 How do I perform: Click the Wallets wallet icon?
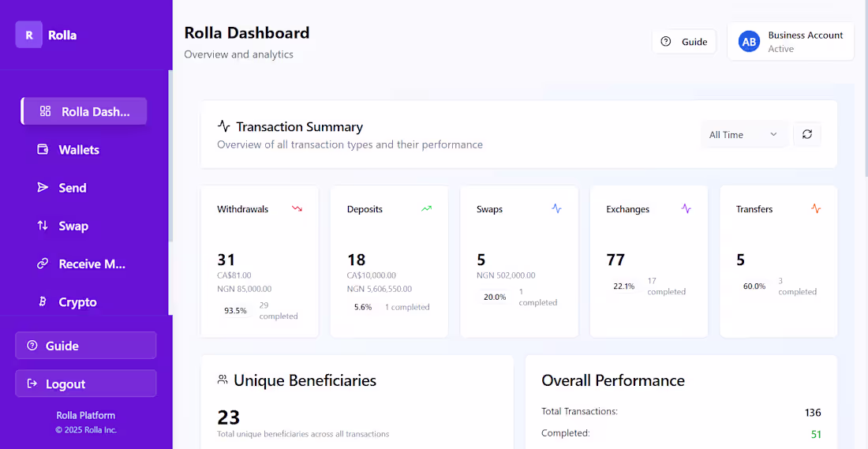[x=43, y=149]
